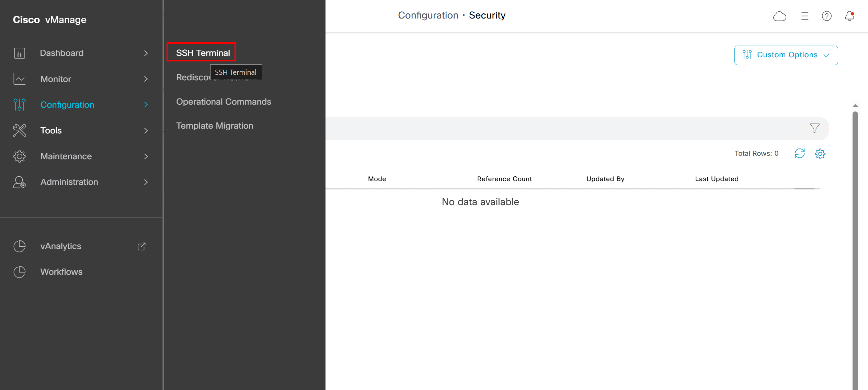Click the search bar input field
Image resolution: width=868 pixels, height=390 pixels.
[x=549, y=128]
